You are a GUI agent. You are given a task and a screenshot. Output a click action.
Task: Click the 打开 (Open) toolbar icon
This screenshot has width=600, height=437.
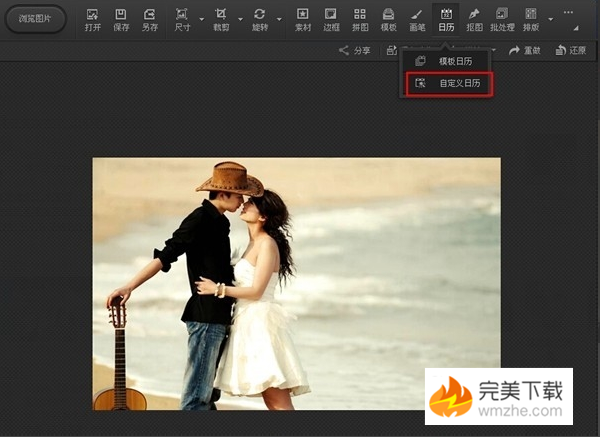click(93, 19)
